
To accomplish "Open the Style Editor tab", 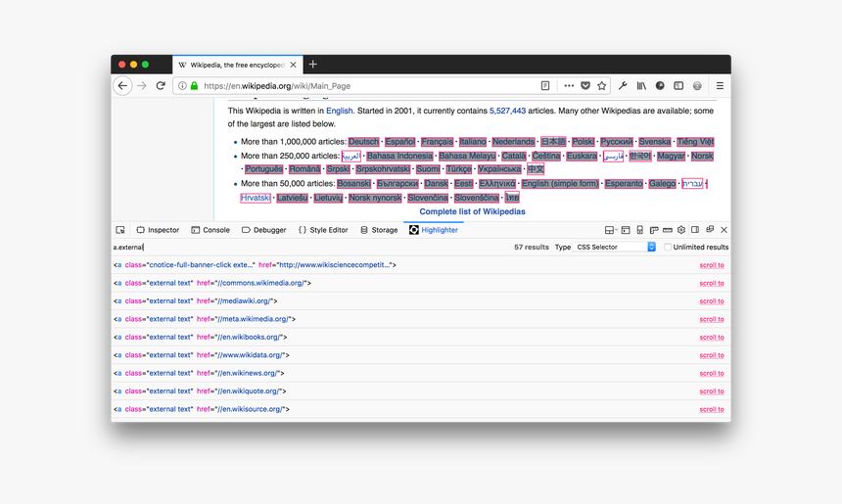I will click(323, 230).
